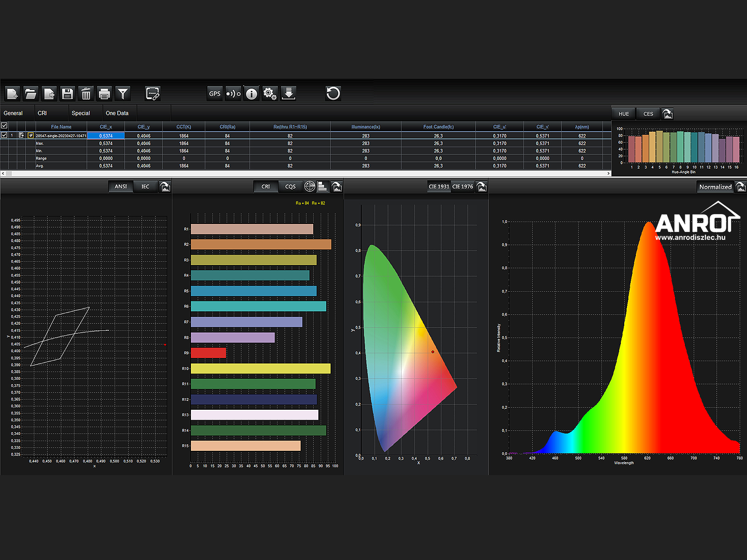Click the left arrow of horizontal scrollbar
This screenshot has height=560, width=747.
coord(3,174)
